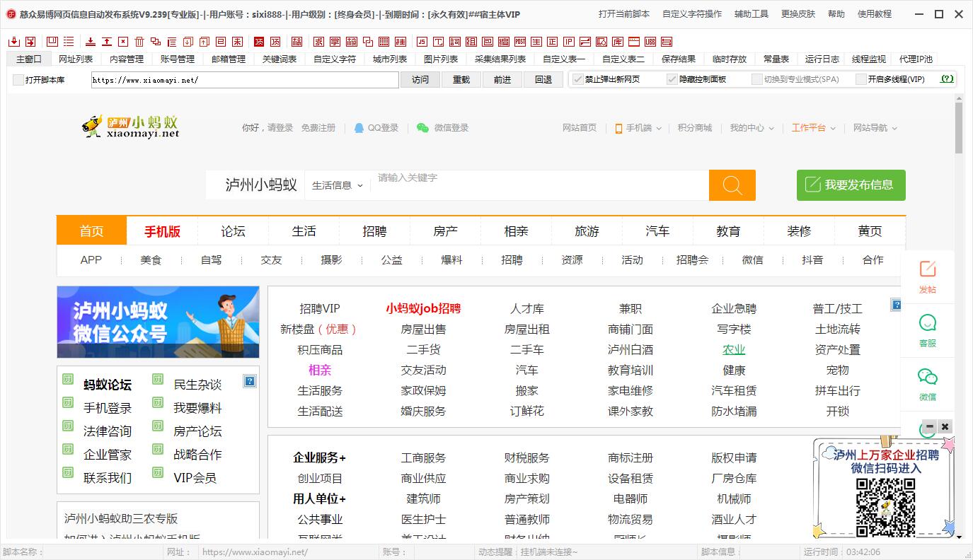Click the filled red 顶 toolbar icon
Screen dimensions: 973x560
[259, 42]
